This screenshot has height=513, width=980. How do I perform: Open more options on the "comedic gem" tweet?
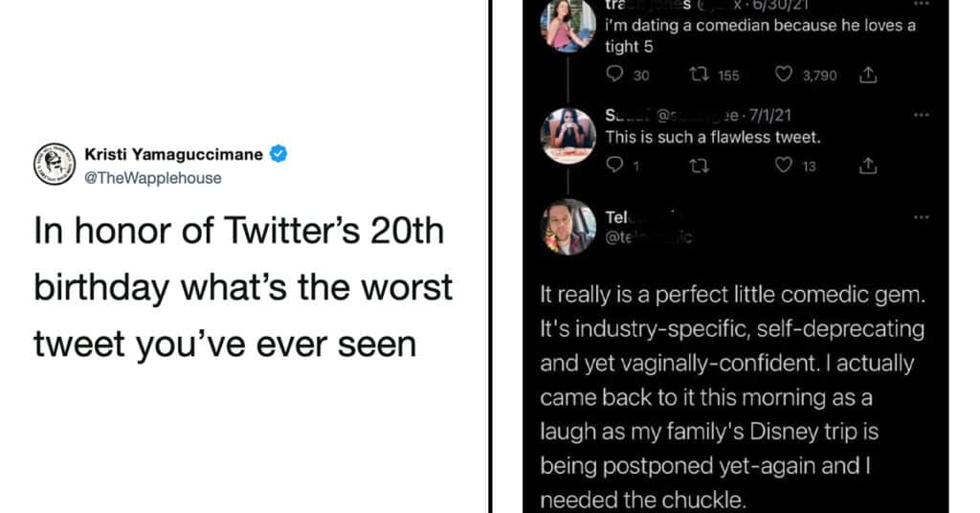(x=922, y=217)
